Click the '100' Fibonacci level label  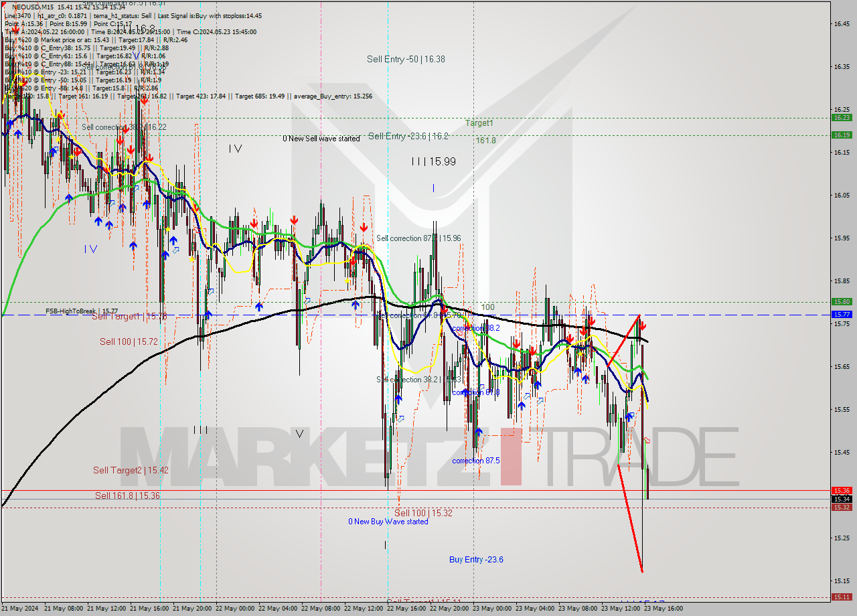pyautogui.click(x=488, y=307)
